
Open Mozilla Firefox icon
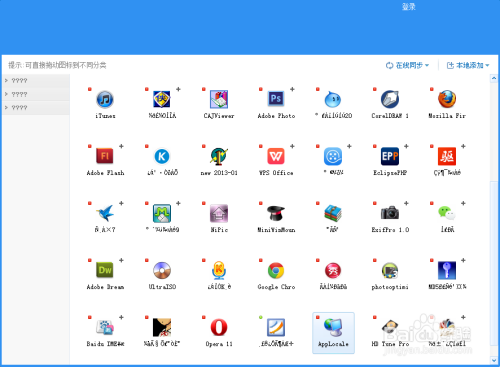447,99
